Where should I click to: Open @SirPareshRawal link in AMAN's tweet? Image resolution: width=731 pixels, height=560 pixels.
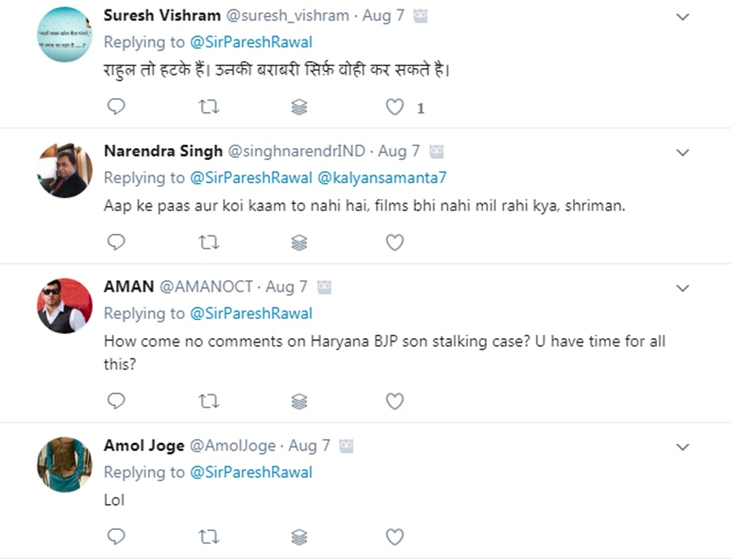250,313
